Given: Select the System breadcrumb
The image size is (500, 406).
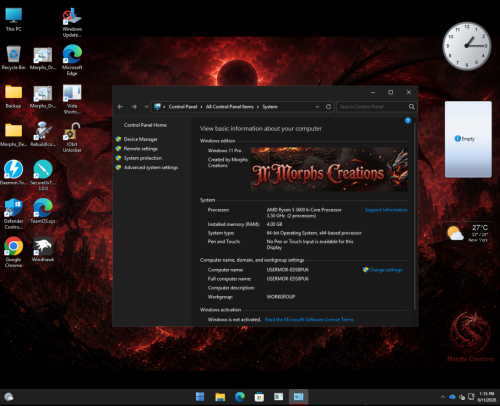Looking at the screenshot, I should point(270,107).
